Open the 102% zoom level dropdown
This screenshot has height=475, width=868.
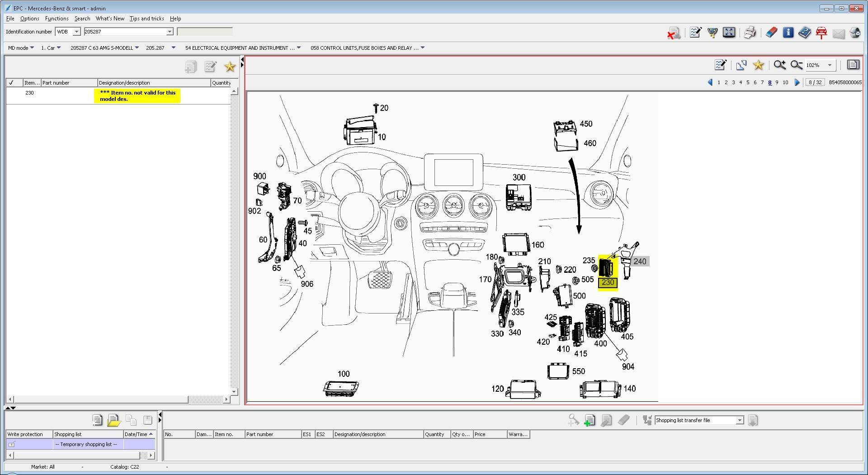(830, 65)
